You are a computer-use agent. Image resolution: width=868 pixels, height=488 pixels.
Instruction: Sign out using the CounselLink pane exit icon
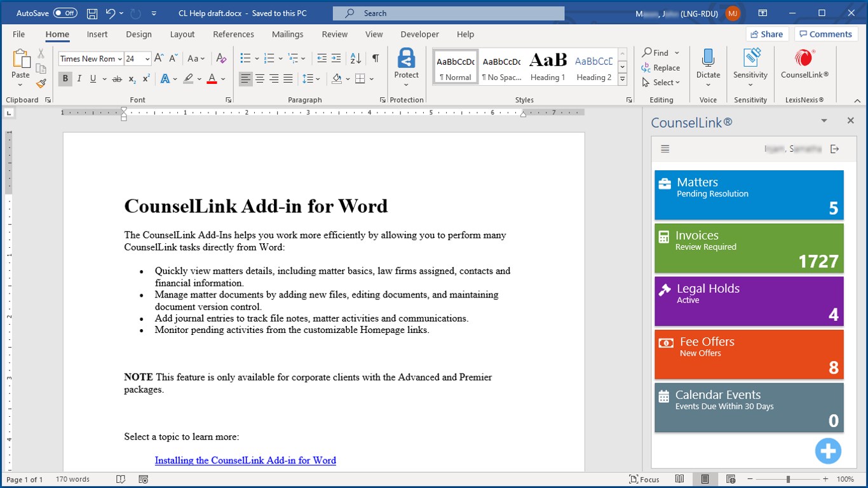pyautogui.click(x=835, y=149)
